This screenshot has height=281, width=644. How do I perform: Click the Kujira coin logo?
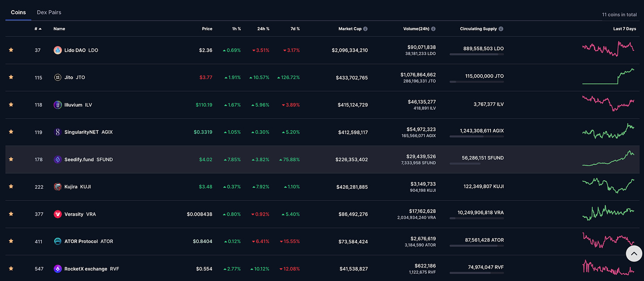click(57, 186)
